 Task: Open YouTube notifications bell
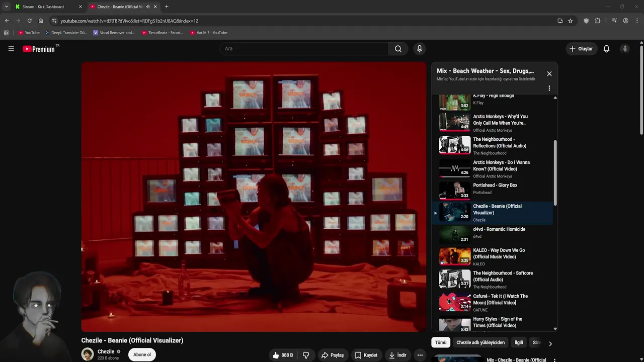(606, 49)
